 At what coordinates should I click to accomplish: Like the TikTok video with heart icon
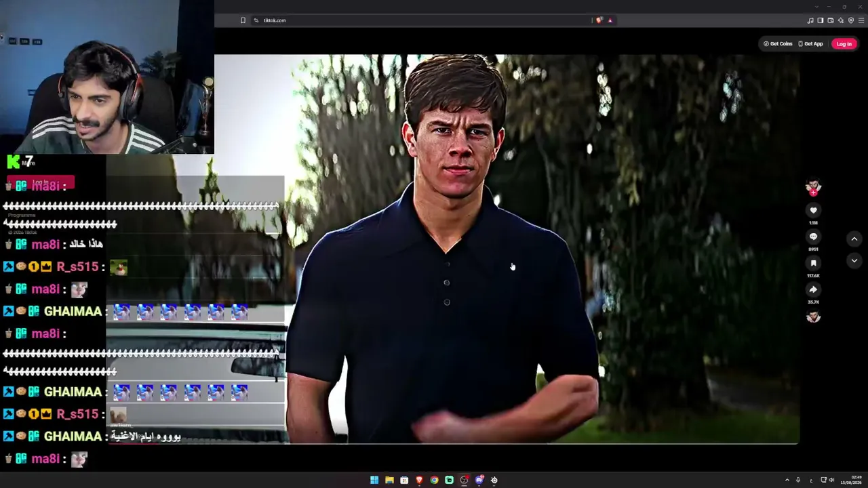813,210
